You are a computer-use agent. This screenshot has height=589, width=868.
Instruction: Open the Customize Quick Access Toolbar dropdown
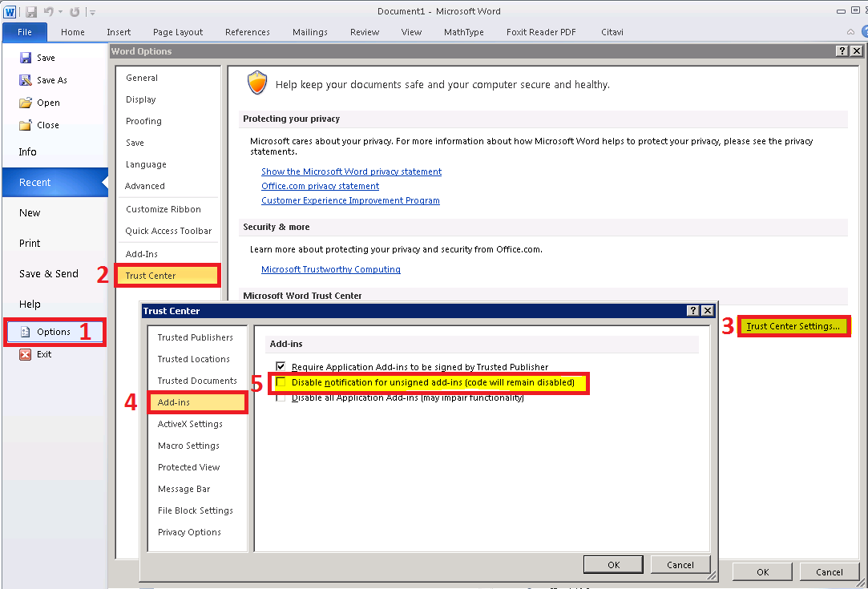92,12
